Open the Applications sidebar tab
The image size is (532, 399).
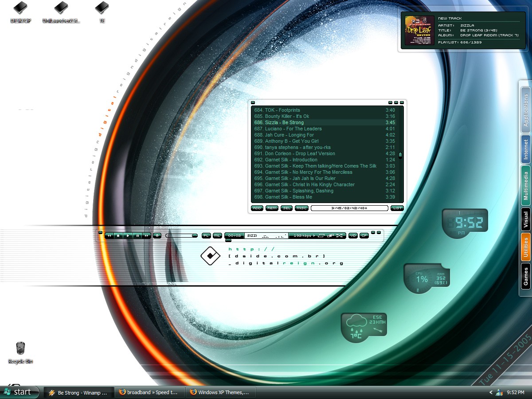click(x=526, y=110)
